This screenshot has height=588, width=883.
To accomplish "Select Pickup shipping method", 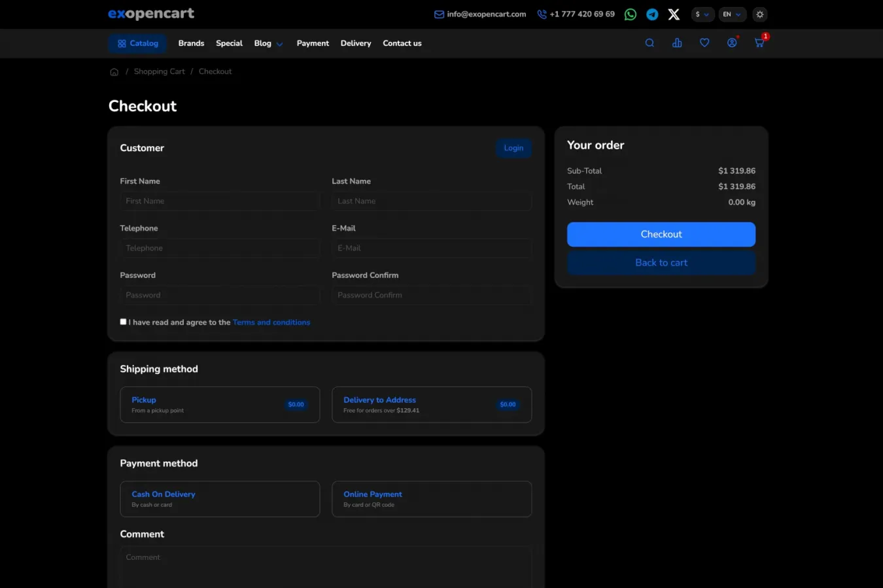I will click(x=220, y=405).
